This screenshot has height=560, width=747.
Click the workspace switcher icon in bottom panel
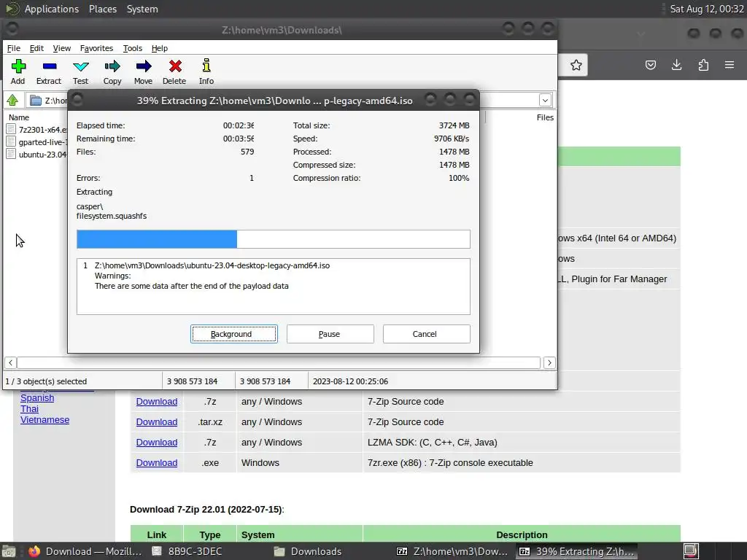pyautogui.click(x=691, y=551)
